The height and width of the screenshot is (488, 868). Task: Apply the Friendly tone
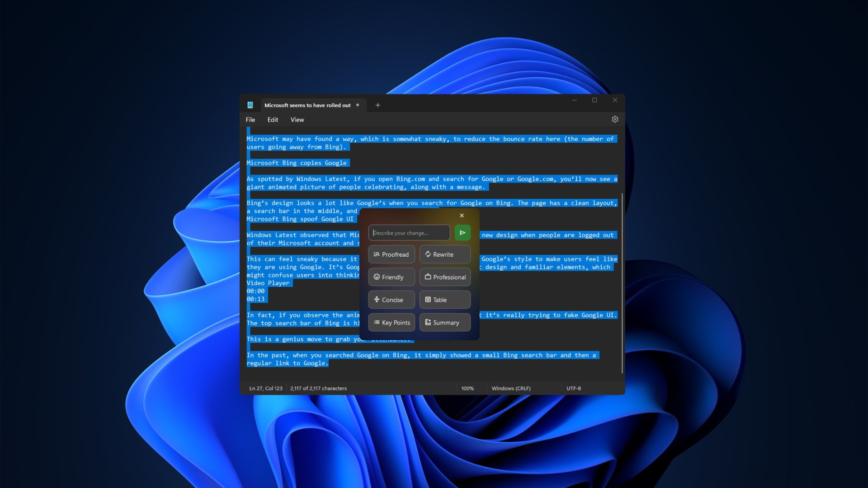391,277
